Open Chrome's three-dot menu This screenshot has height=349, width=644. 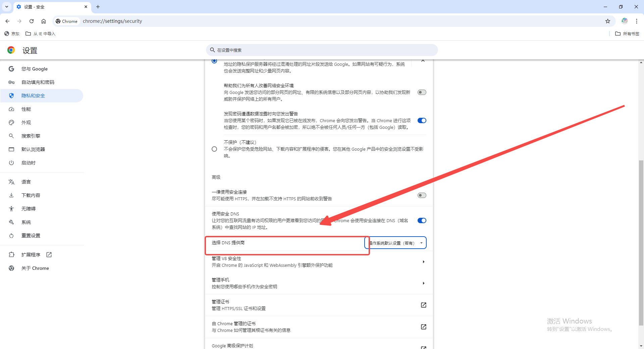pyautogui.click(x=637, y=21)
